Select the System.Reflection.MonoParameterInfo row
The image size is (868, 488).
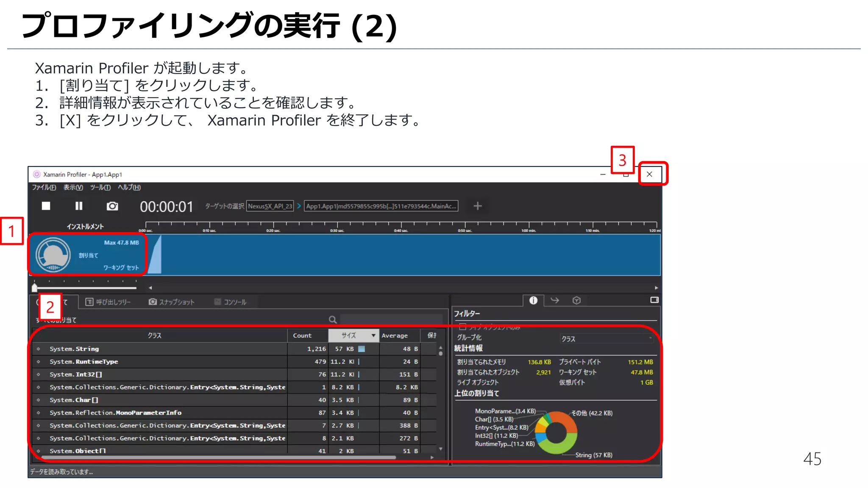point(234,412)
